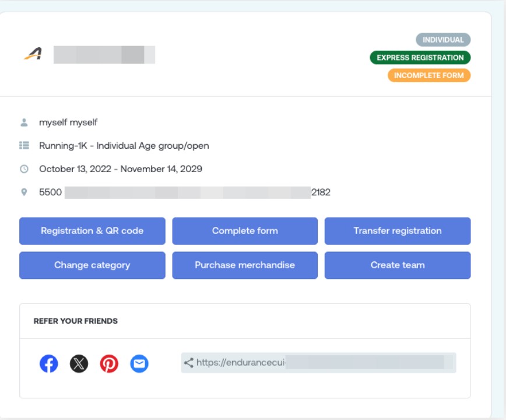Share via the X (Twitter) icon
Image resolution: width=506 pixels, height=420 pixels.
[79, 363]
